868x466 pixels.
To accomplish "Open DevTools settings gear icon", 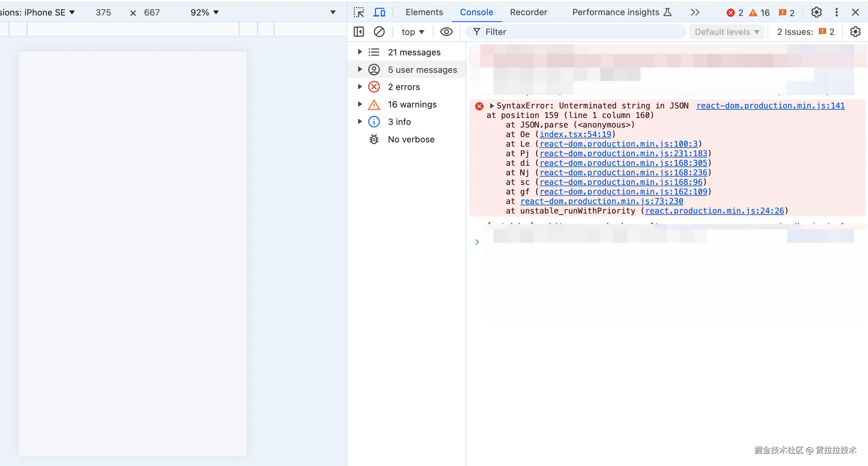I will [816, 13].
